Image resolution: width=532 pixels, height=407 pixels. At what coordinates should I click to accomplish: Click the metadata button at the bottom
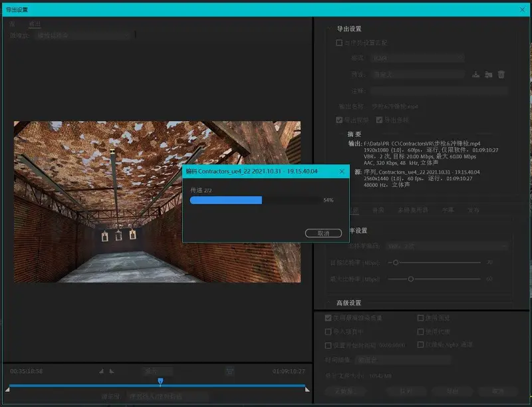(344, 391)
